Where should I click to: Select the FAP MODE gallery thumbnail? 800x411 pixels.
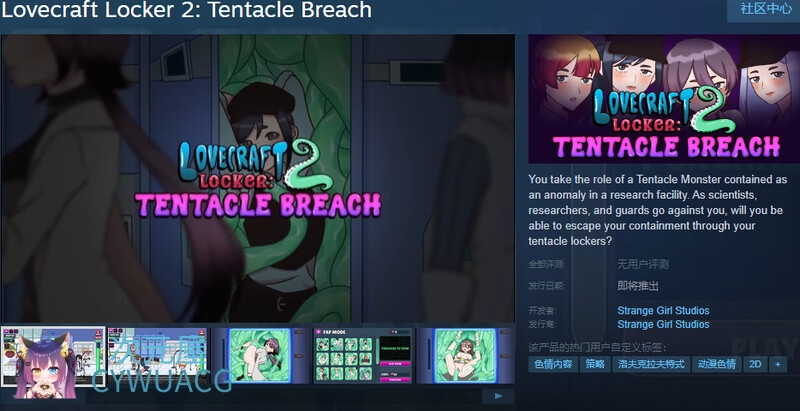[x=363, y=356]
